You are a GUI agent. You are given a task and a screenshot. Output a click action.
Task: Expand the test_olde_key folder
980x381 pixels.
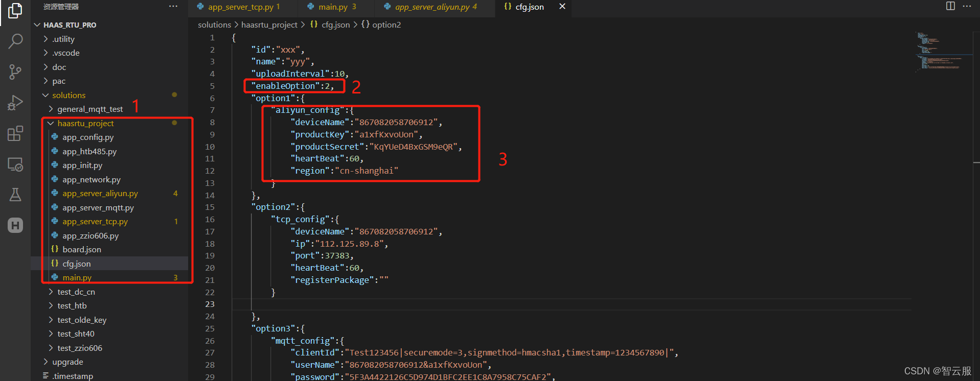[82, 320]
